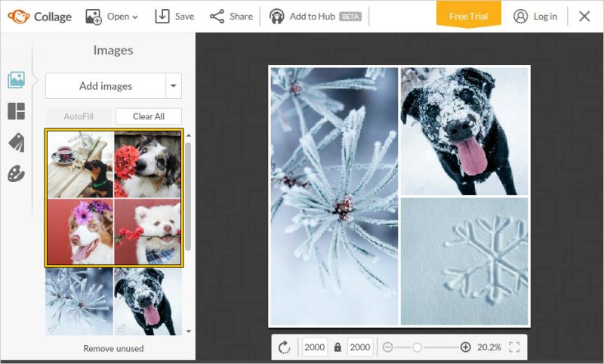This screenshot has height=364, width=604.
Task: Click the 20.2% zoom percentage text
Action: (x=488, y=347)
